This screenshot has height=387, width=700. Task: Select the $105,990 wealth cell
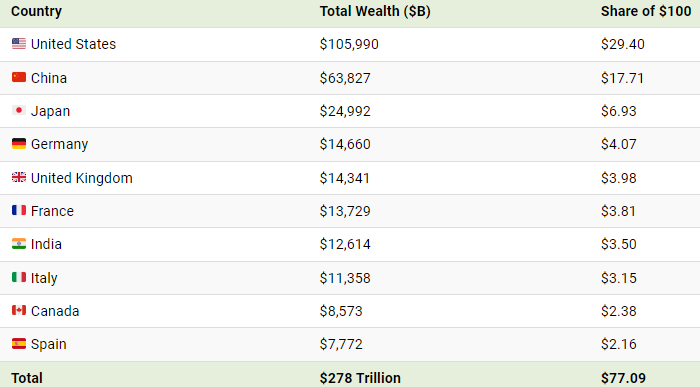pyautogui.click(x=349, y=44)
